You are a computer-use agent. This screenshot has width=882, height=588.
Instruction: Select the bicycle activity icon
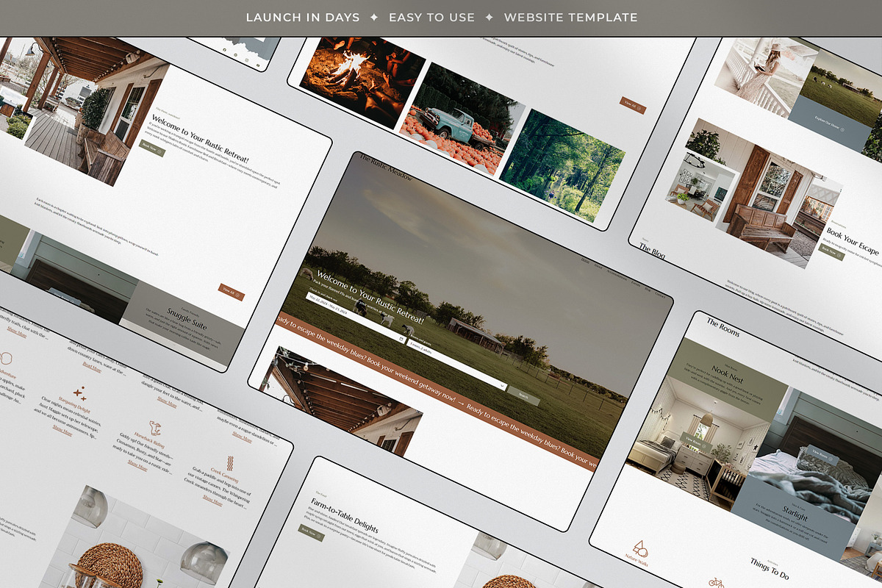pyautogui.click(x=716, y=582)
